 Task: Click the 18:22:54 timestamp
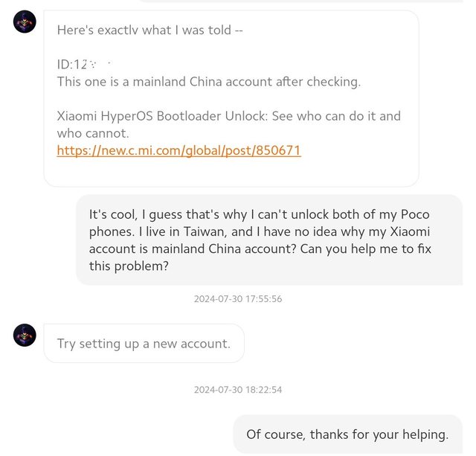pos(238,390)
